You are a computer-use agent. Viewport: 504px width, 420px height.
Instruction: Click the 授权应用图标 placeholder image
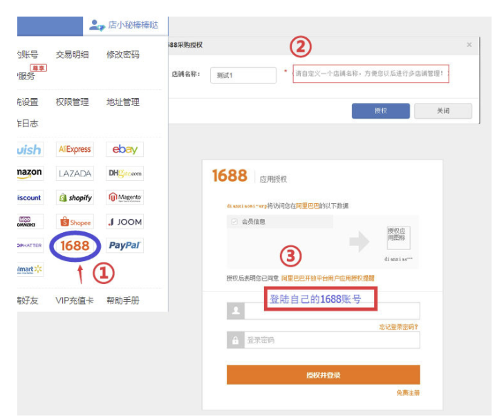399,238
